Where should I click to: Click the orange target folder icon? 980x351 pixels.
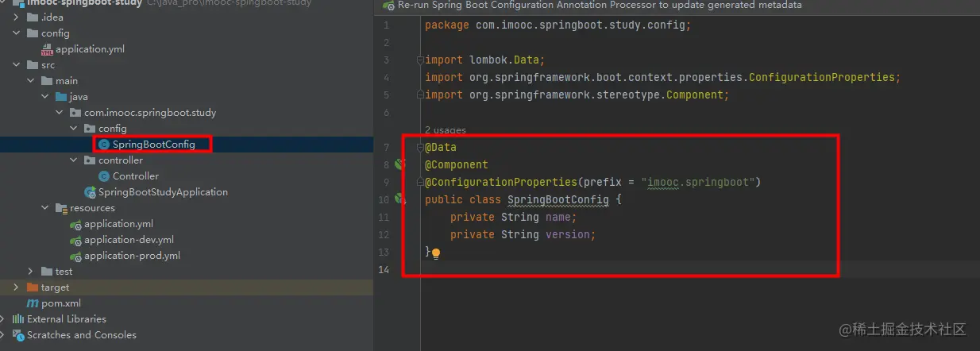click(x=32, y=287)
